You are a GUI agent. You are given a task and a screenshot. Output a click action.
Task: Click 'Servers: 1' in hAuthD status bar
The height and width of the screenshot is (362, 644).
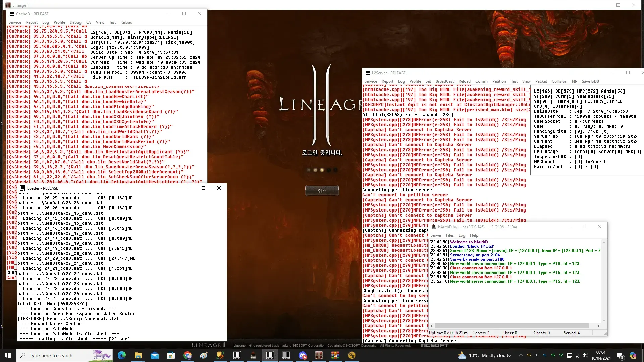pyautogui.click(x=481, y=333)
